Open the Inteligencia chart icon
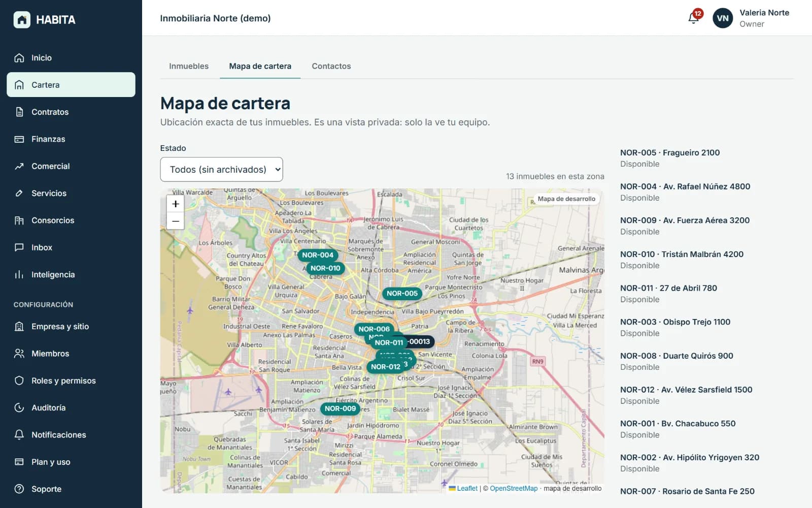This screenshot has width=812, height=508. tap(19, 274)
